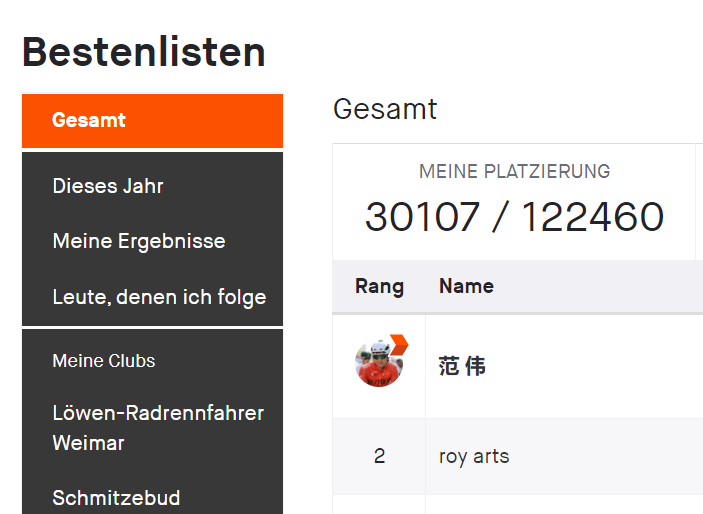This screenshot has height=514, width=703.
Task: Open Meine Ergebnisse in the sidebar
Action: (x=152, y=241)
